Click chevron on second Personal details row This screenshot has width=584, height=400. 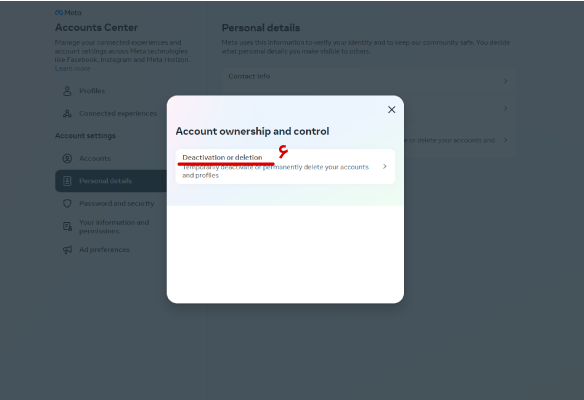(505, 108)
